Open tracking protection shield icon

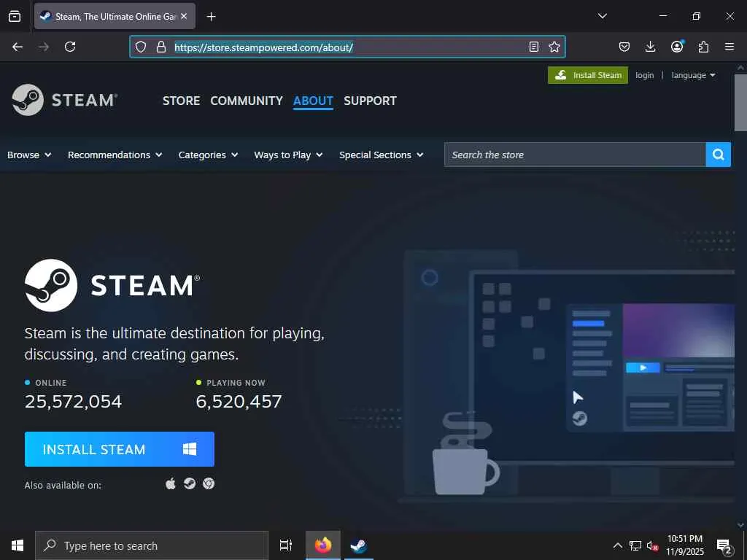(141, 47)
